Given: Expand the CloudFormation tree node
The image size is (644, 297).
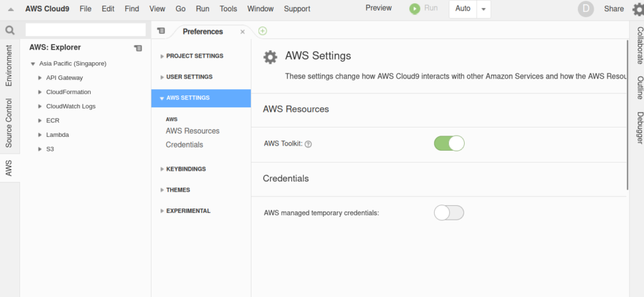Looking at the screenshot, I should [x=40, y=92].
